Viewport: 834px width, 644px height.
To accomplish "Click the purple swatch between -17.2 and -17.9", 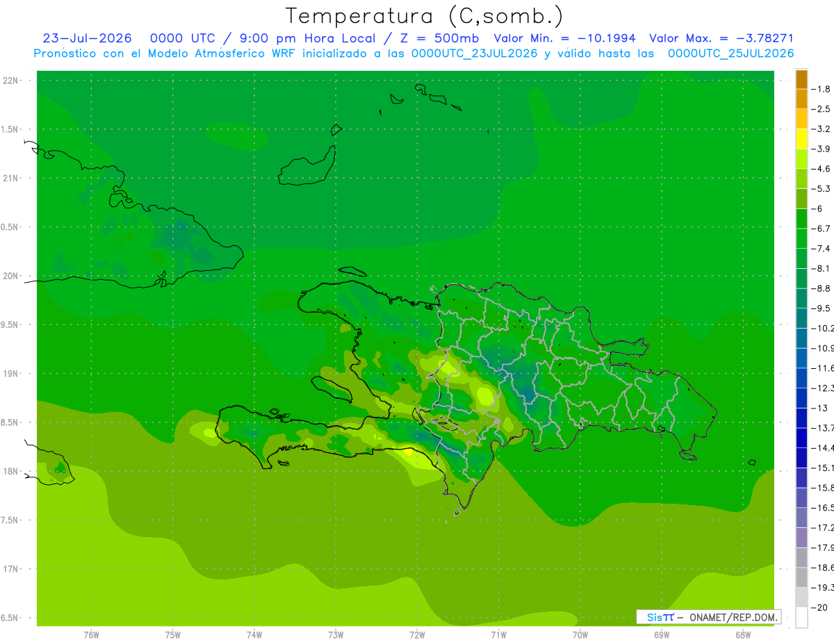I will click(801, 537).
